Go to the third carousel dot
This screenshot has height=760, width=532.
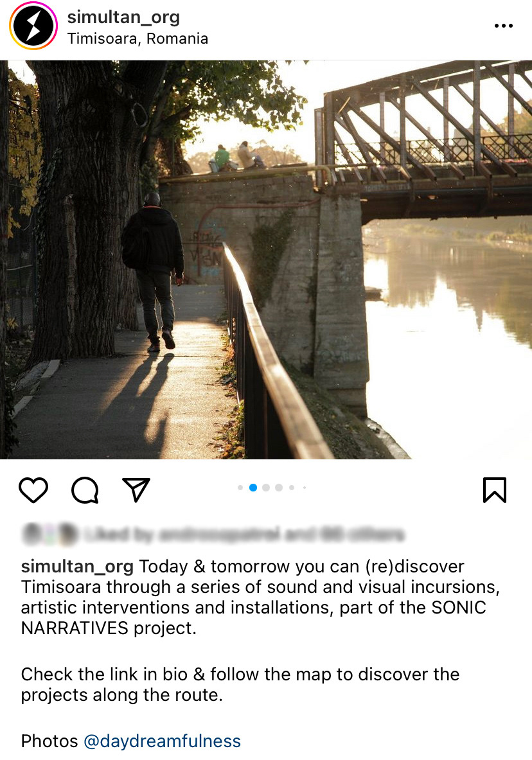[266, 488]
